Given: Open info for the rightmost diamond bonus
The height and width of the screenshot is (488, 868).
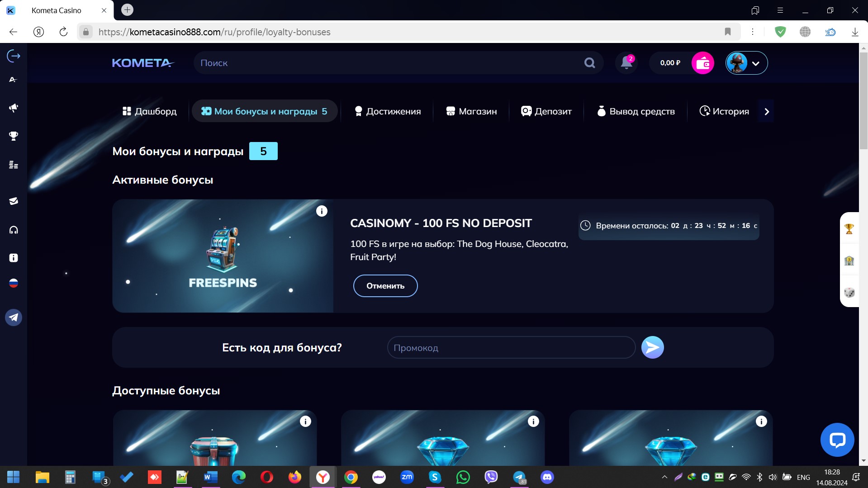Looking at the screenshot, I should click(761, 422).
